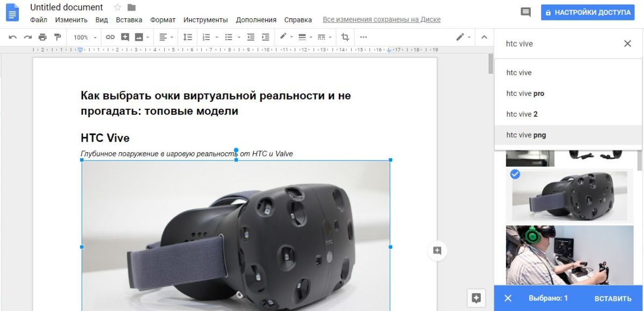Move document using the folder icon
The height and width of the screenshot is (311, 644).
tap(131, 8)
